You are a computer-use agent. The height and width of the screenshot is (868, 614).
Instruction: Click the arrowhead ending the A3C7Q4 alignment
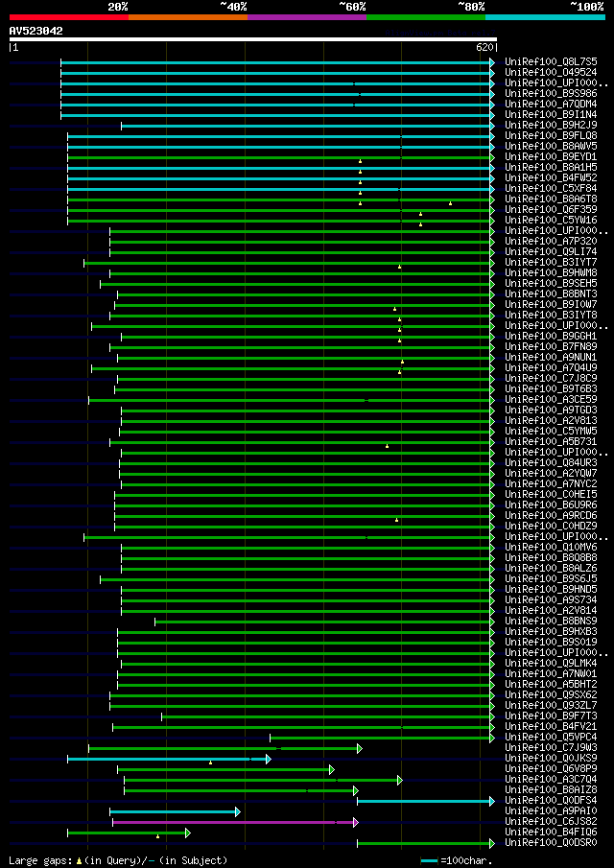[400, 780]
